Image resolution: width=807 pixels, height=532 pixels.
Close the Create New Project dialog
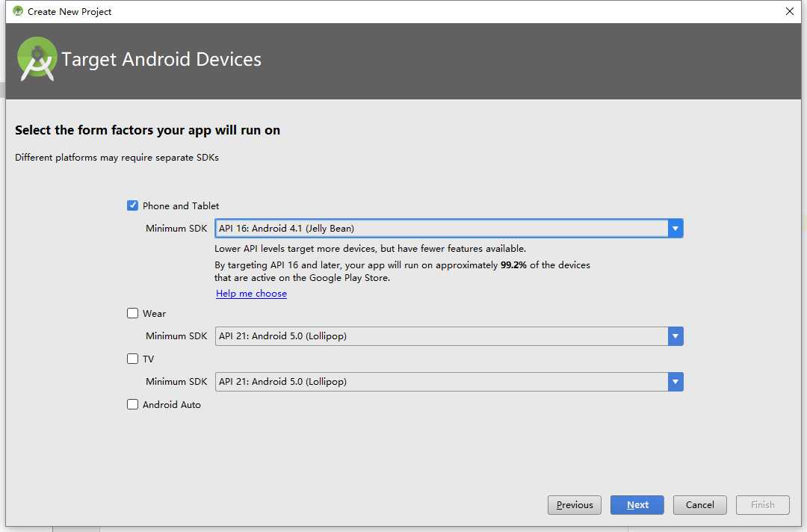pyautogui.click(x=790, y=11)
